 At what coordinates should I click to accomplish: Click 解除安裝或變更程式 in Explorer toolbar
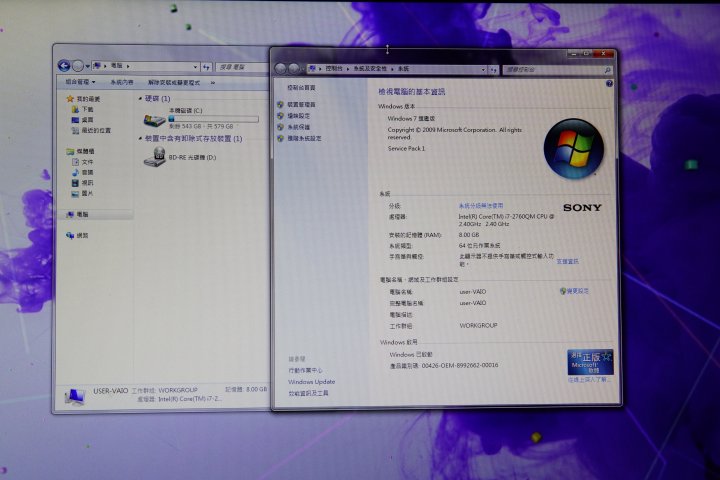point(174,83)
